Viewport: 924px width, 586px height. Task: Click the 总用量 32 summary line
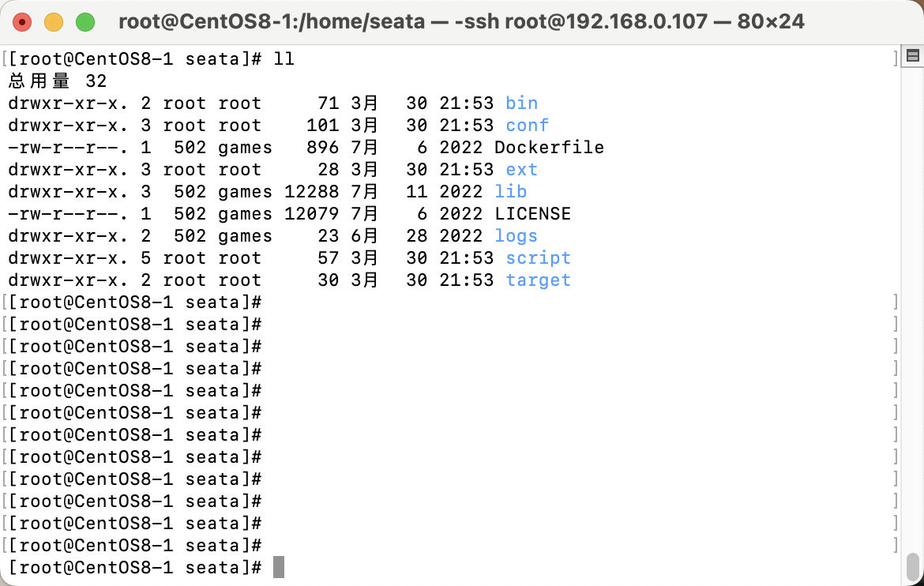(x=57, y=81)
